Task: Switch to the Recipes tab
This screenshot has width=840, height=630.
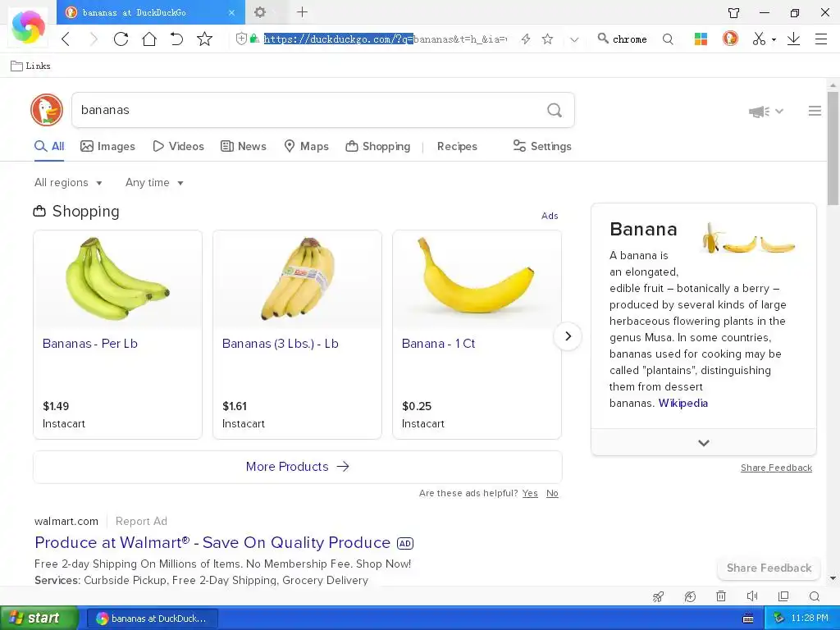Action: tap(457, 146)
